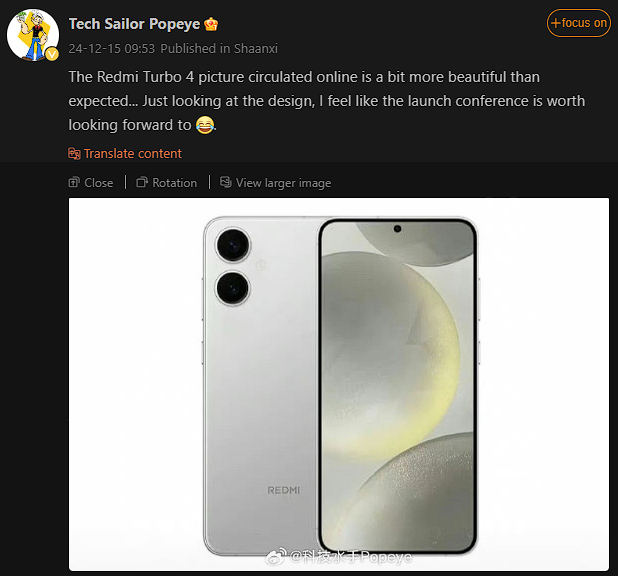Click the 24-12-15 09:53 post timestamp
Viewport: 618px width, 576px height.
(x=111, y=48)
